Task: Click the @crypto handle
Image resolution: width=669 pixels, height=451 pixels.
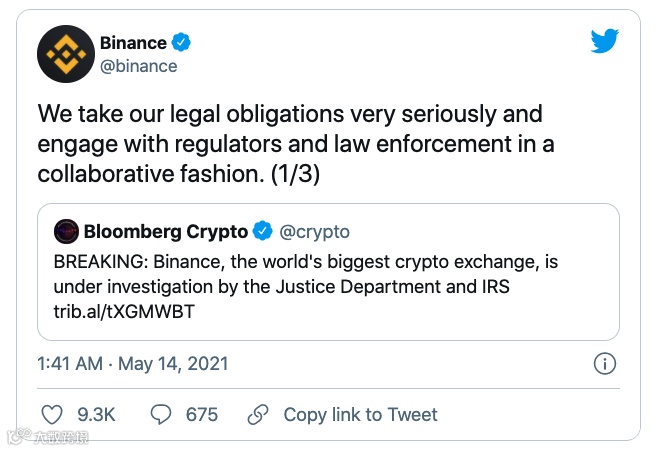Action: (x=314, y=231)
